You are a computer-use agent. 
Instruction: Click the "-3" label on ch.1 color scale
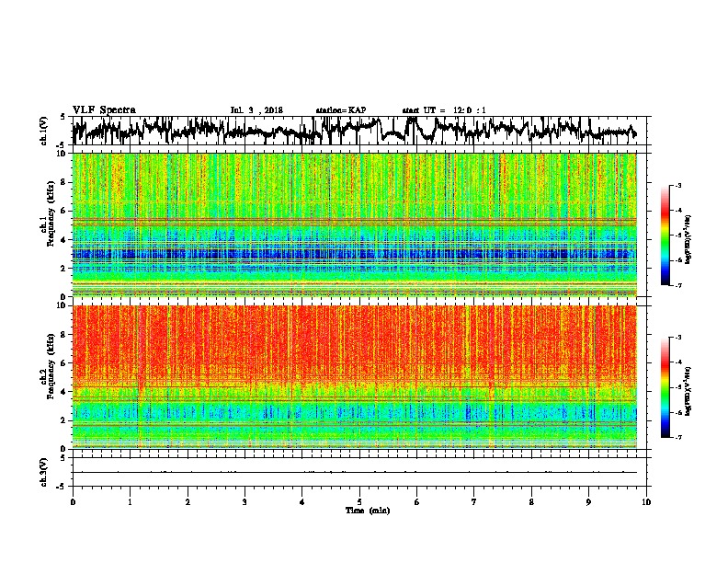(x=677, y=186)
